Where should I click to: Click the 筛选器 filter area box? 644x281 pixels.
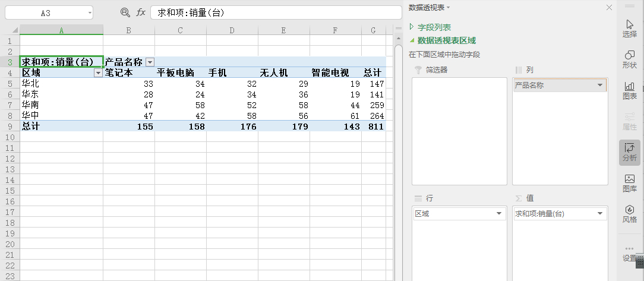tap(460, 131)
